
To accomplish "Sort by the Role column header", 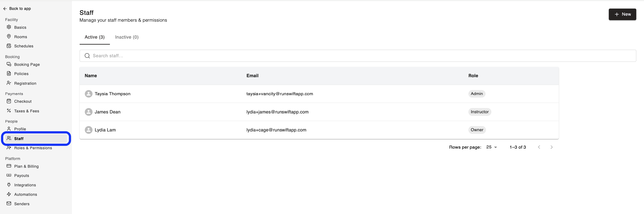I will [x=473, y=76].
